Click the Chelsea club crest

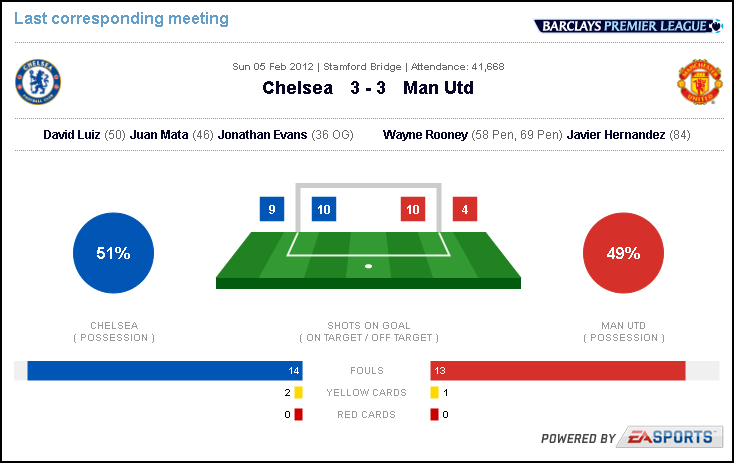coord(38,82)
